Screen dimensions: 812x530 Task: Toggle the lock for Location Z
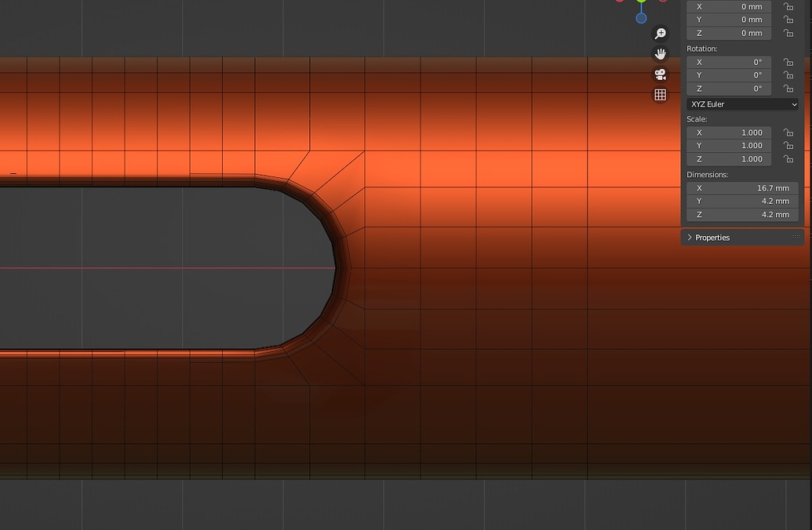click(788, 33)
